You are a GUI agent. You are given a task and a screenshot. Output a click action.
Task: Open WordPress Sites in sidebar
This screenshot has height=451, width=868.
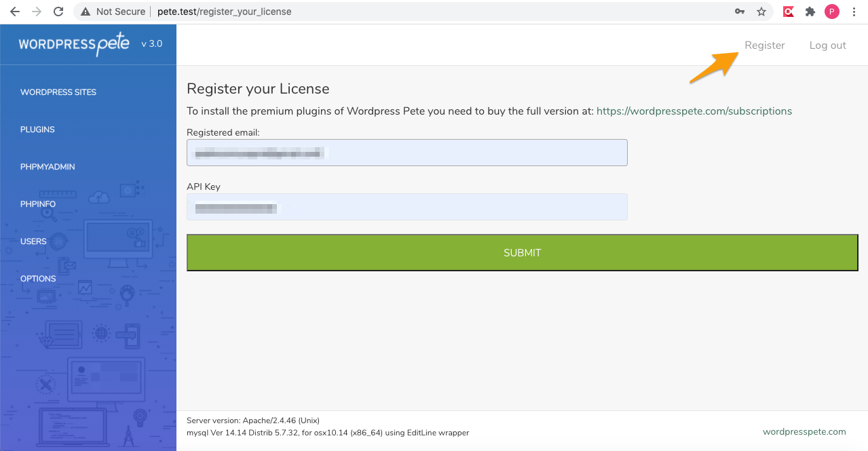[58, 92]
